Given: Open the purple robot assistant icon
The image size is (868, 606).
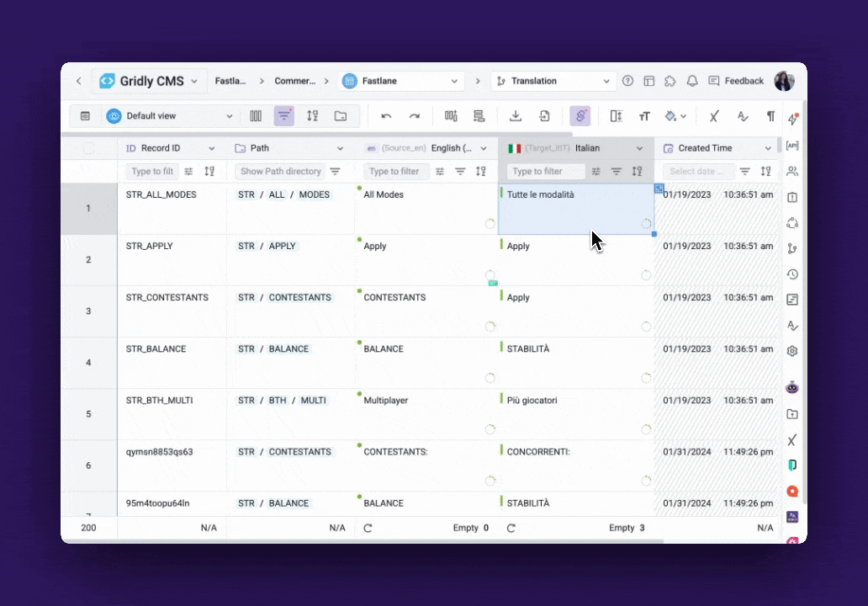Looking at the screenshot, I should point(792,388).
